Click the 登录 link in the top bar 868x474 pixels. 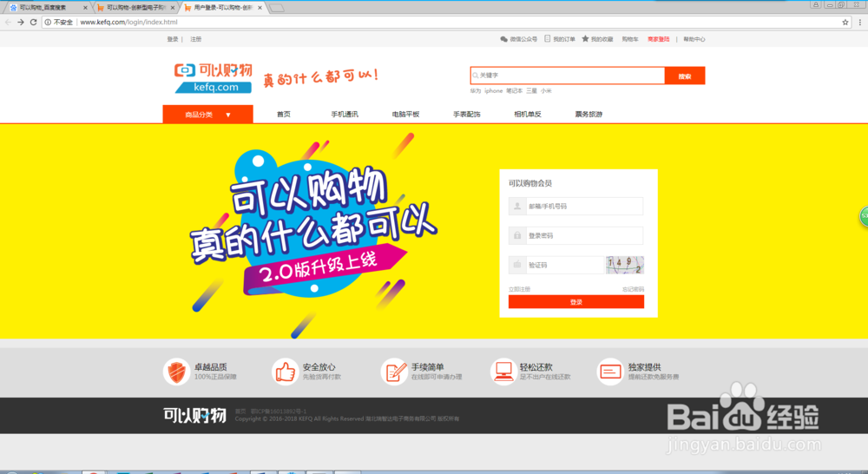[x=173, y=39]
